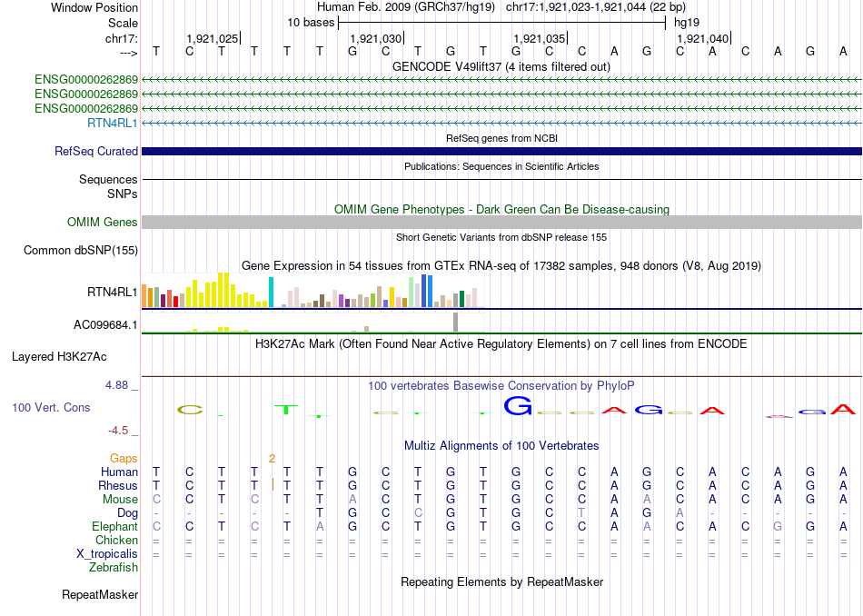Click the RepeatMasker track label
This screenshot has width=863, height=616.
tap(100, 594)
